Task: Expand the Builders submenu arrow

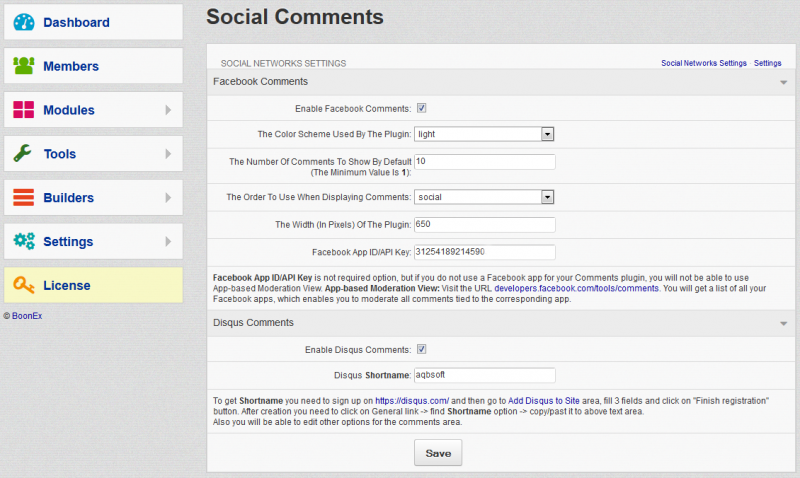Action: coord(168,197)
